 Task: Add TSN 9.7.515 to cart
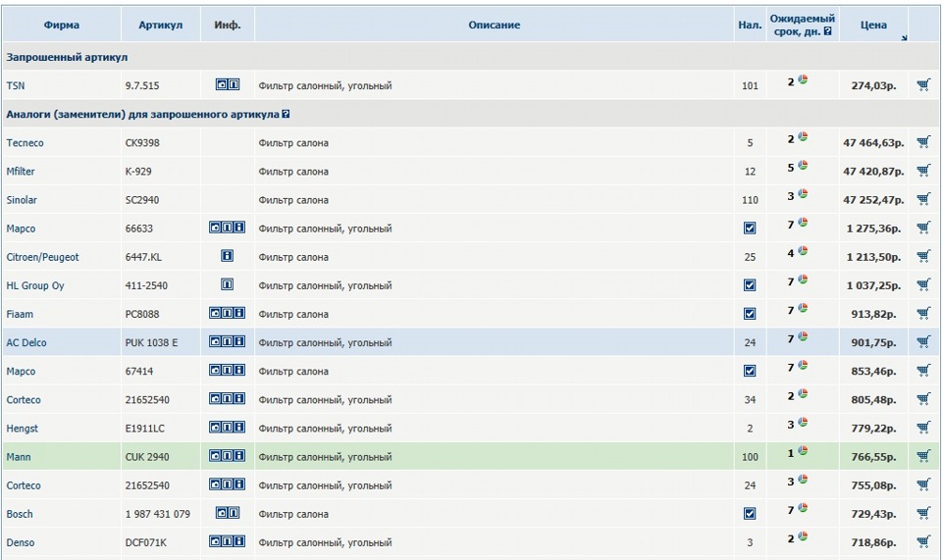coord(923,85)
